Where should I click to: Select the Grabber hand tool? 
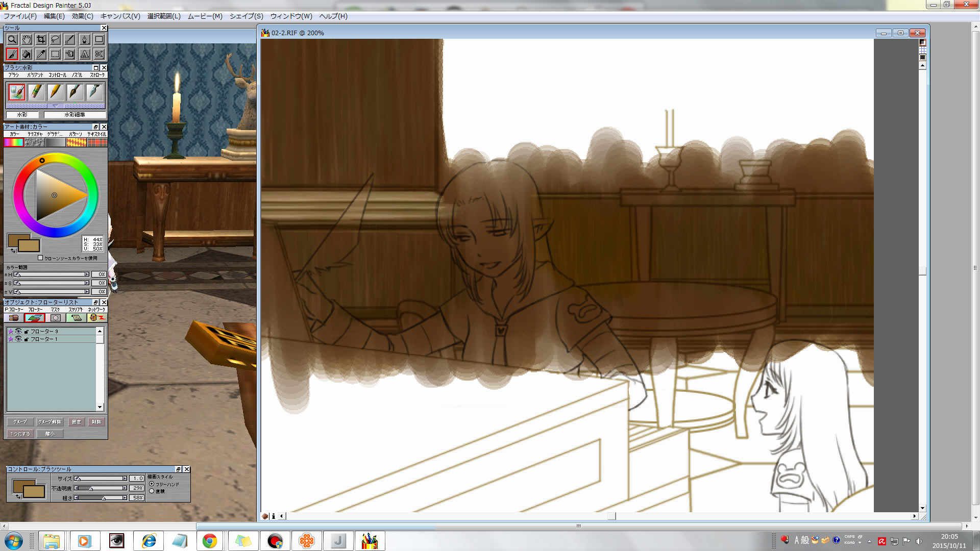click(x=27, y=39)
